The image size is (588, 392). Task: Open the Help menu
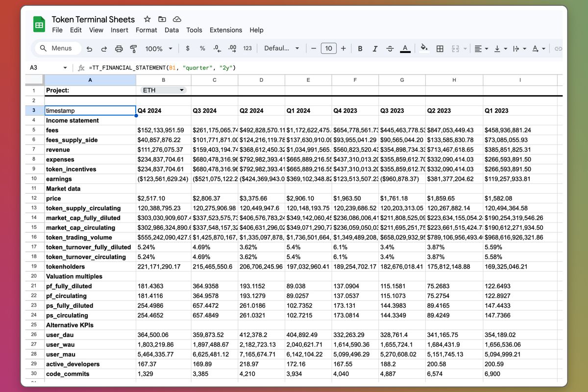256,30
